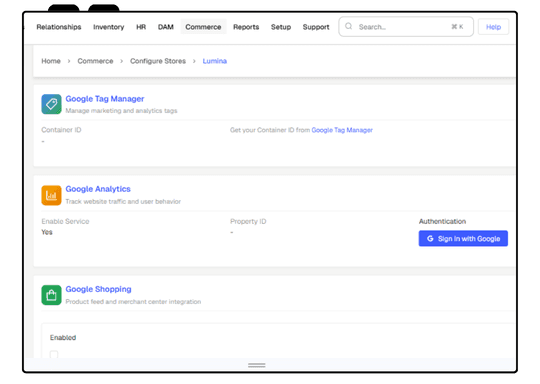Click the bottom resize drag handle
The width and height of the screenshot is (540, 384).
pyautogui.click(x=257, y=365)
